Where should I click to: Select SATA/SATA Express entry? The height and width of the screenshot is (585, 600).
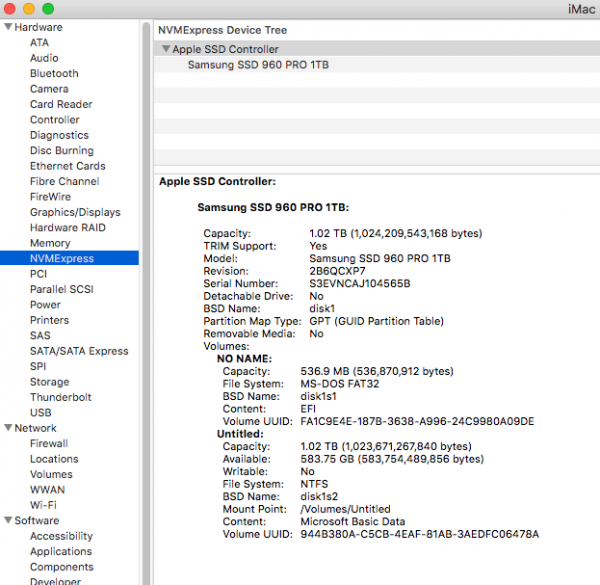click(79, 351)
